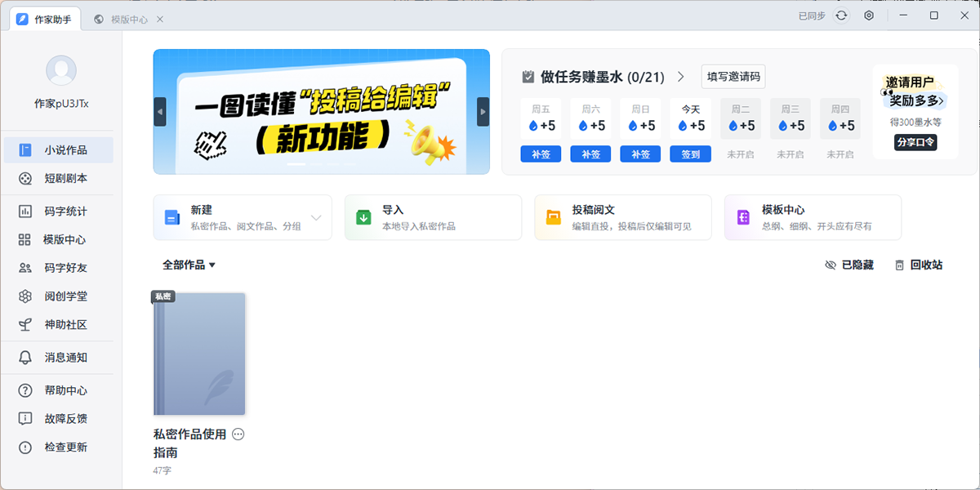Expand the 全部作品 filter dropdown
The image size is (980, 490).
[x=189, y=265]
